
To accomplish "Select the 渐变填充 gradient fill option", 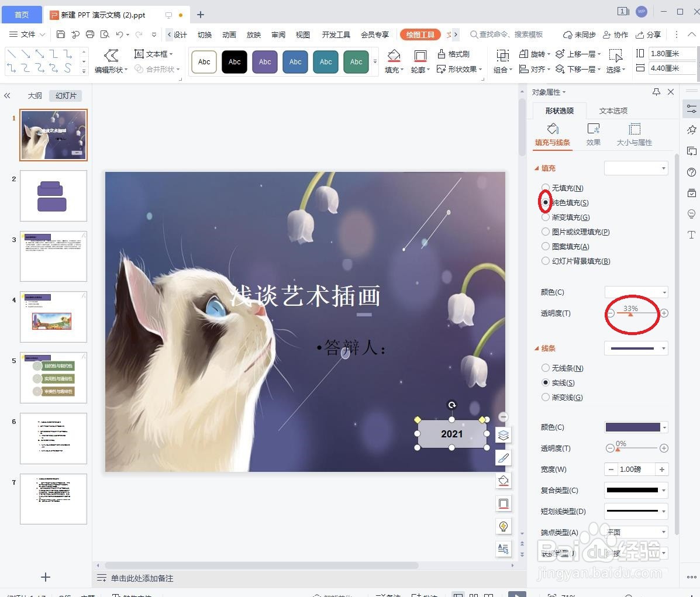I will tap(565, 218).
